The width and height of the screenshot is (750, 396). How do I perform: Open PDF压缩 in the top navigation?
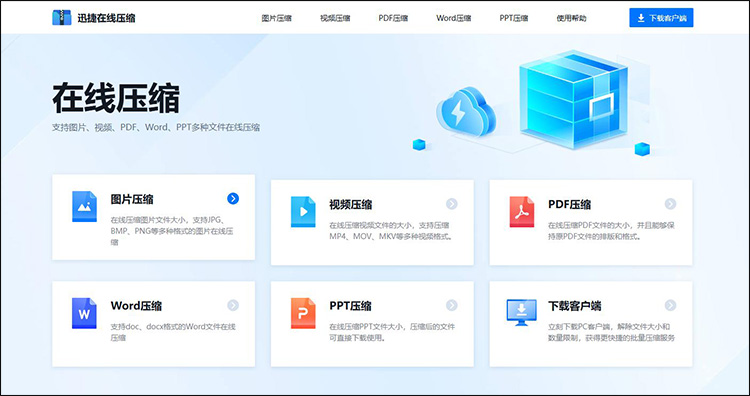pyautogui.click(x=393, y=18)
